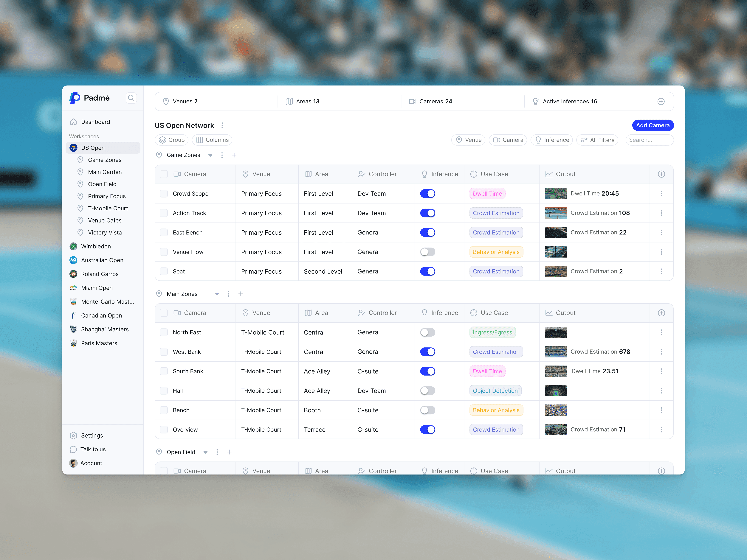Open row menu for Overview camera
This screenshot has width=747, height=560.
(661, 430)
